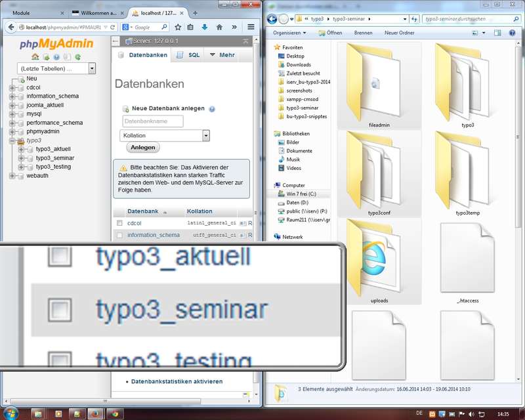Reload navigation panel with green refresh icon
525x420 pixels.
click(x=77, y=57)
